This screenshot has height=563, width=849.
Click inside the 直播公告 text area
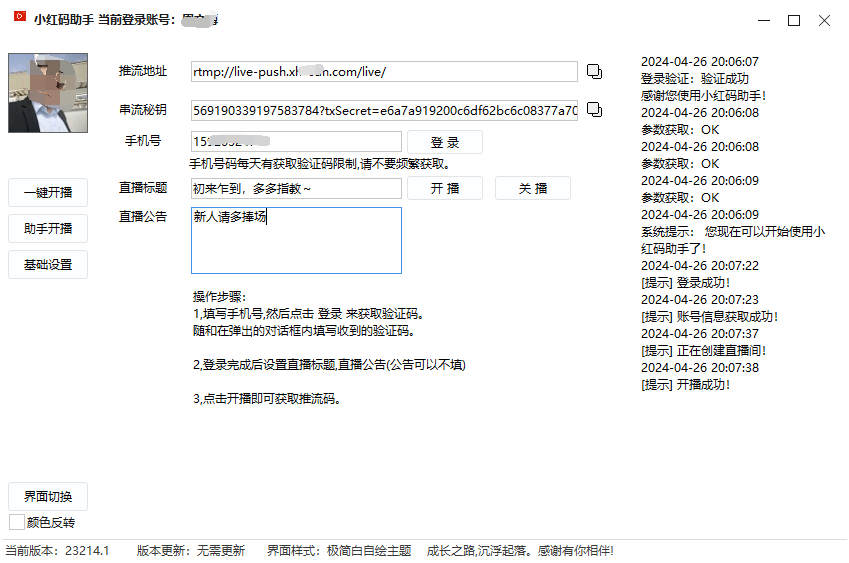(296, 240)
